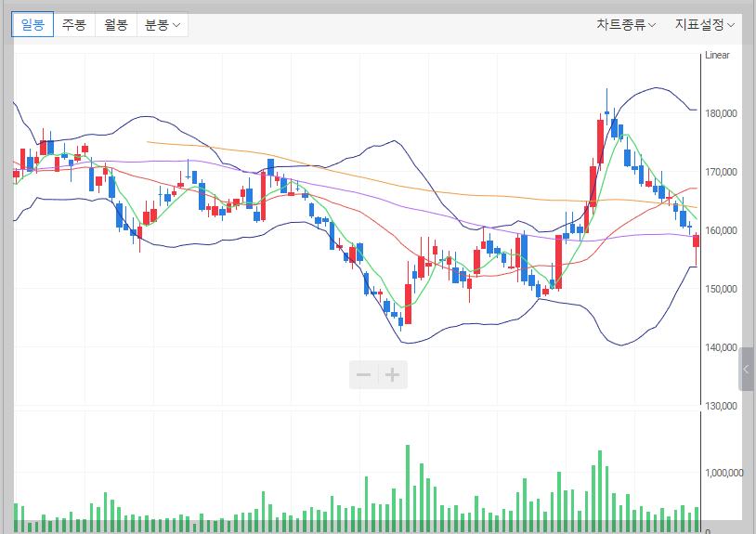Click the tallest green volume bar

coord(408,488)
